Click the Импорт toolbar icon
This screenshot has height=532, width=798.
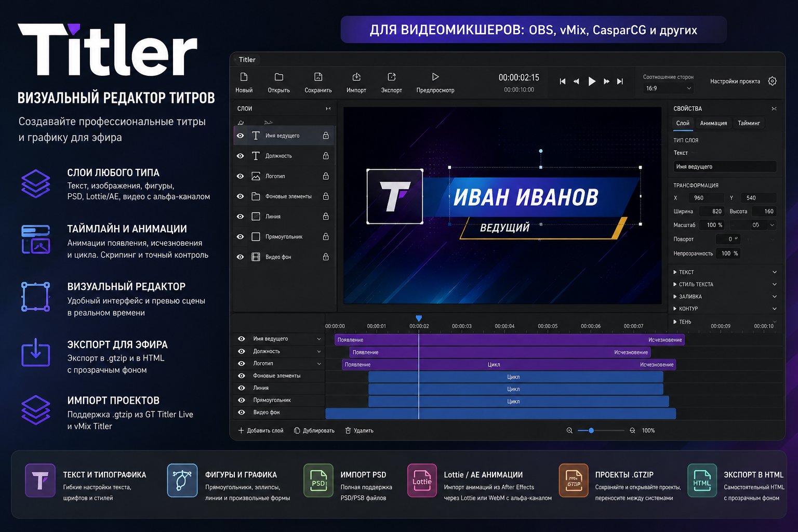356,77
